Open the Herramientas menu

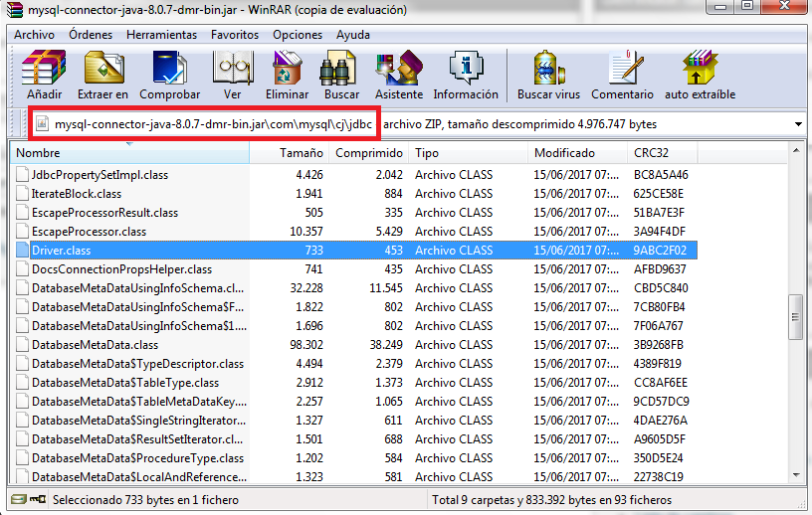[x=161, y=35]
